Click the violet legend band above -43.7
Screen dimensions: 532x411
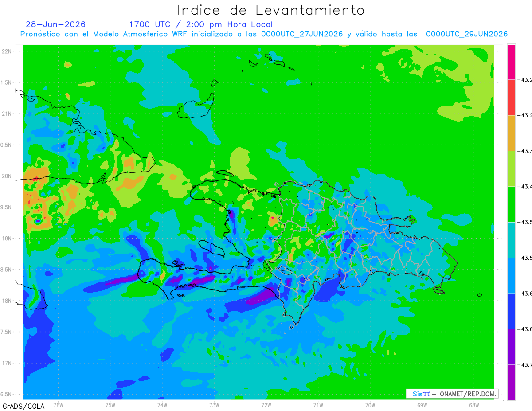pyautogui.click(x=511, y=347)
